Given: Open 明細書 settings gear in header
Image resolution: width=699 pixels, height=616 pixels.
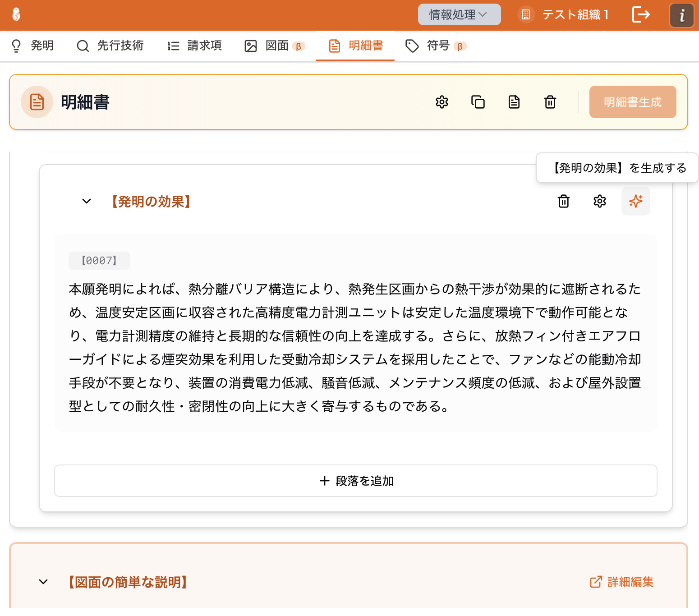Looking at the screenshot, I should [x=441, y=102].
